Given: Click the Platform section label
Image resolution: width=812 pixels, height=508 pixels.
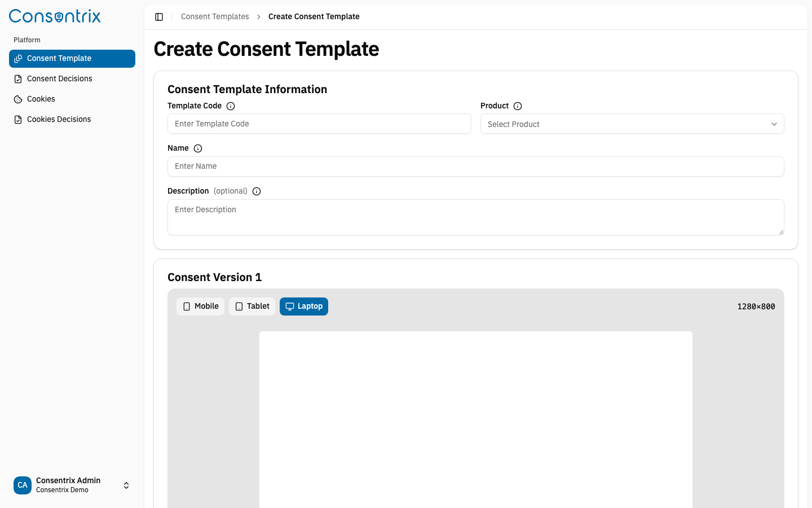Looking at the screenshot, I should (27, 40).
